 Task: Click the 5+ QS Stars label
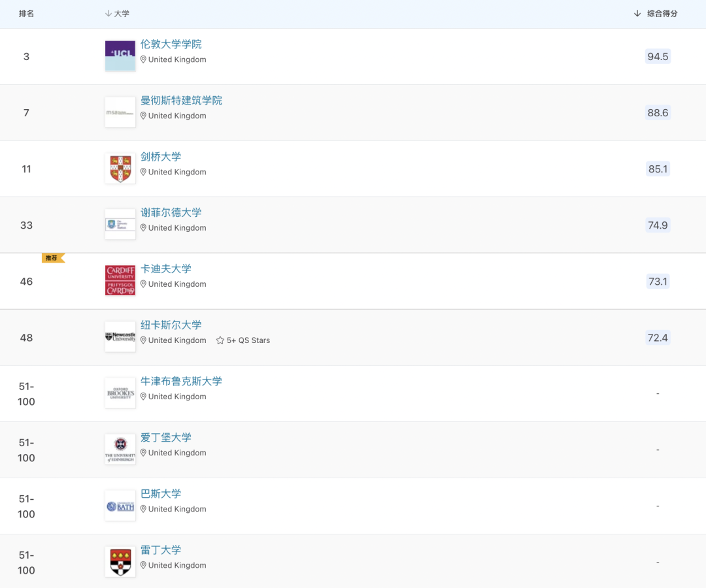pos(248,340)
